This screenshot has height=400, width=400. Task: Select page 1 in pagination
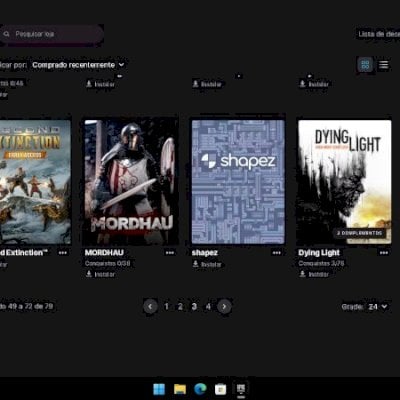point(166,306)
